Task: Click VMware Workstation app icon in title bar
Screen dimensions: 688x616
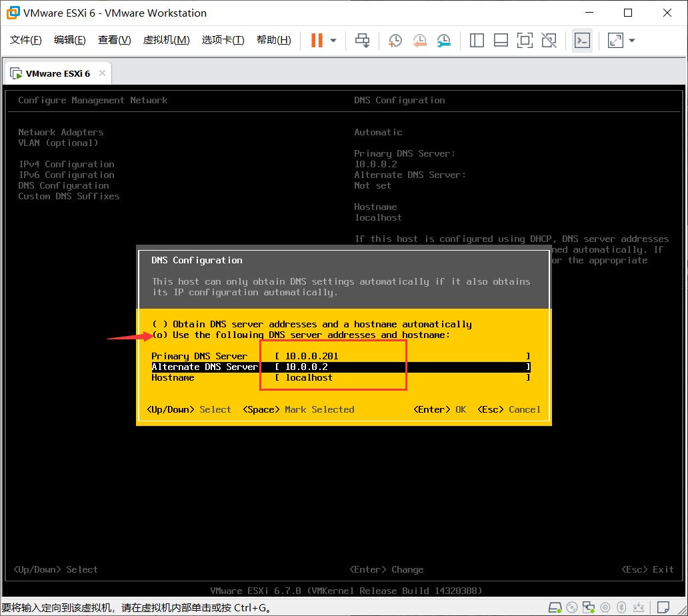Action: click(13, 13)
